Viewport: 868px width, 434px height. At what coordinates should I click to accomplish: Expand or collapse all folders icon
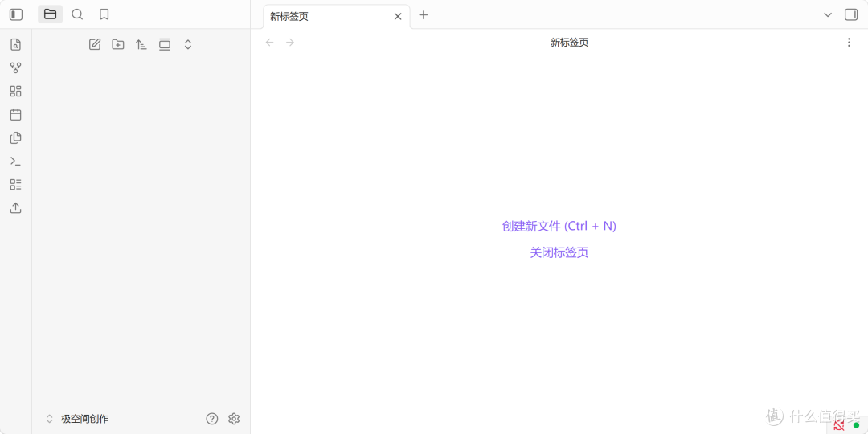[187, 45]
